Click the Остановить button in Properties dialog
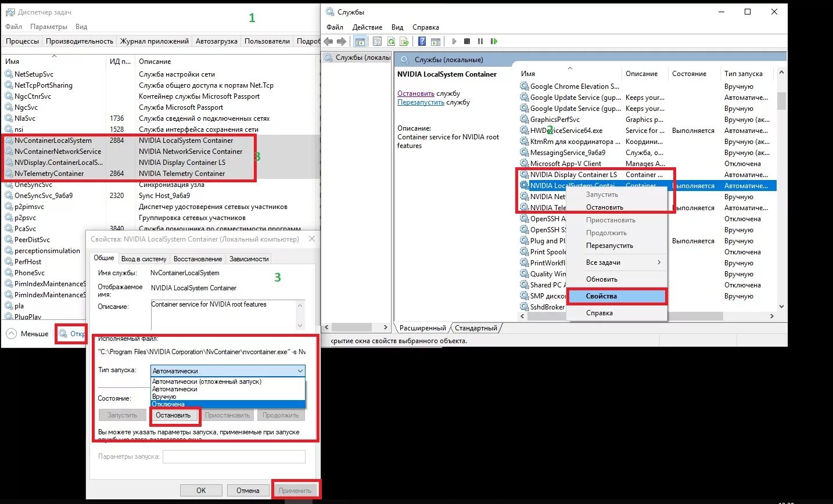 tap(173, 415)
